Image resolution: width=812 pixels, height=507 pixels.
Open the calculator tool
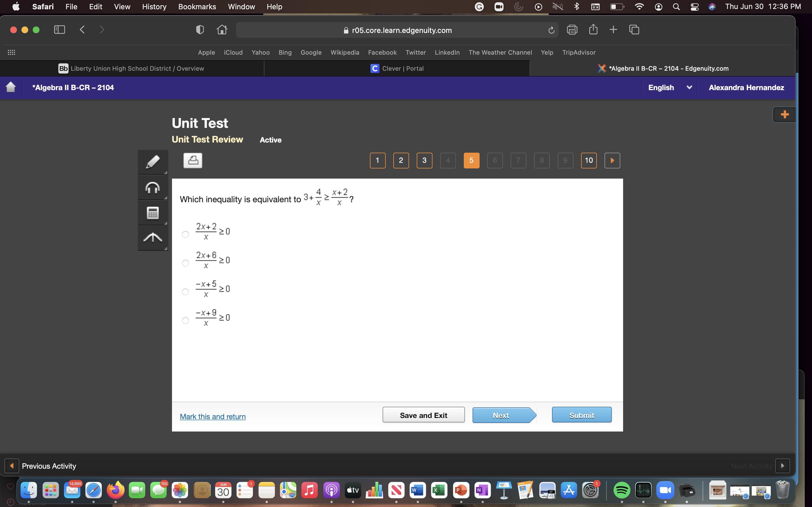click(x=153, y=213)
